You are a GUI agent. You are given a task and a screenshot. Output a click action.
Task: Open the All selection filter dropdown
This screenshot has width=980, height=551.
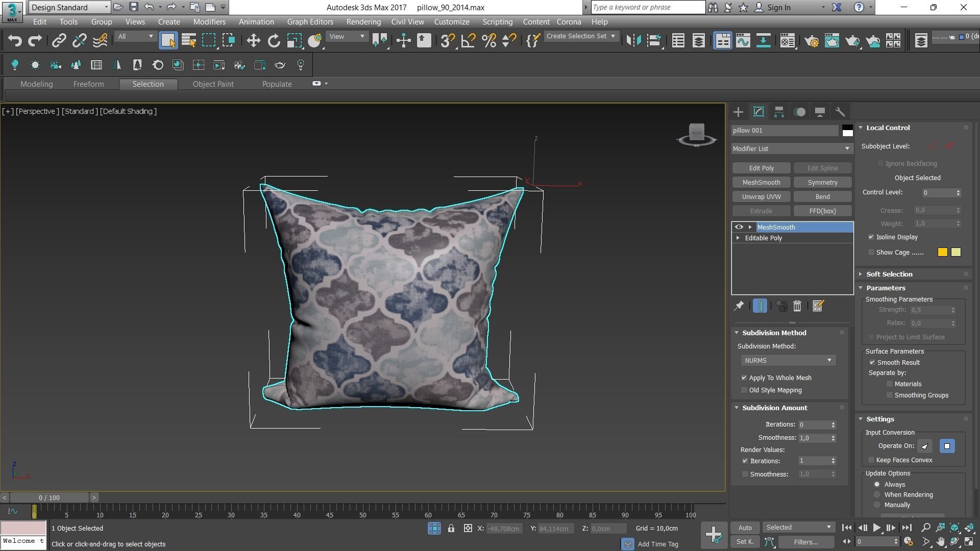tap(135, 36)
